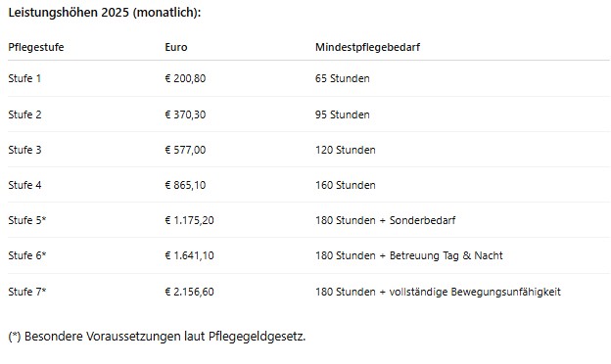The image size is (611, 364).
Task: Select Betreuung Tag & Nacht cell
Action: tap(409, 255)
